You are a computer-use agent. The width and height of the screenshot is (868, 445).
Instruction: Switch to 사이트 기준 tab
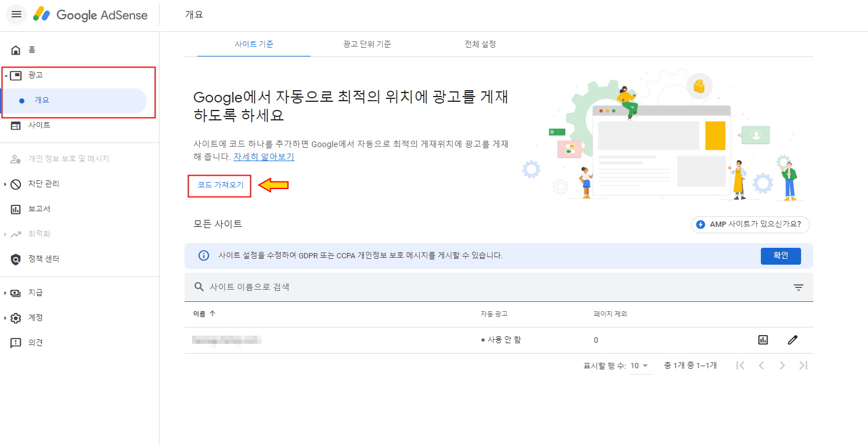254,44
